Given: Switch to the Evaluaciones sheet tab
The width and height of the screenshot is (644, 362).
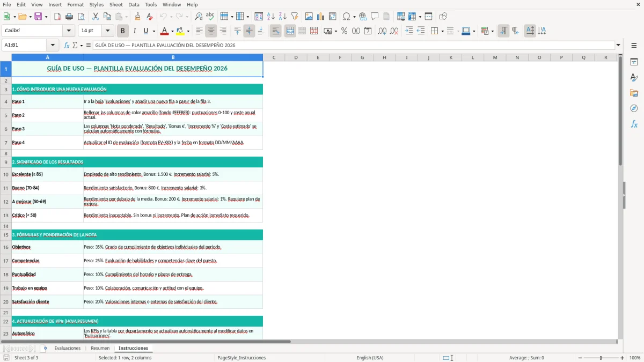Looking at the screenshot, I should 67,349.
